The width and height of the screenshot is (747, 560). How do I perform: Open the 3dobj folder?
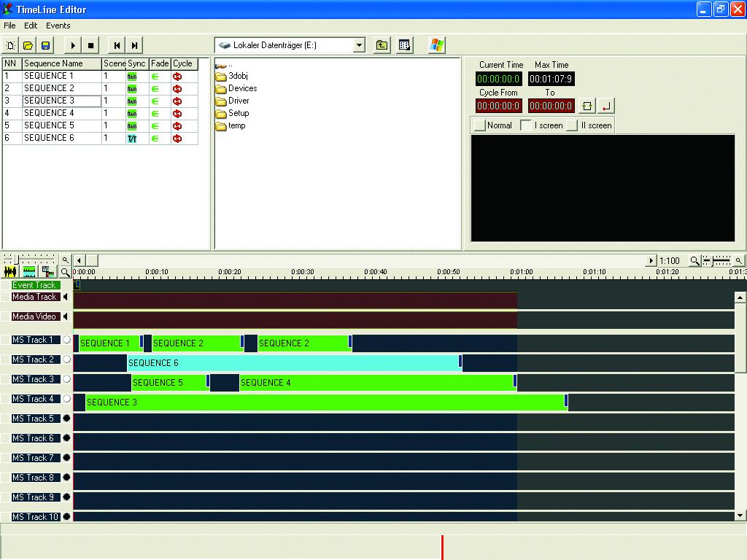coord(231,76)
